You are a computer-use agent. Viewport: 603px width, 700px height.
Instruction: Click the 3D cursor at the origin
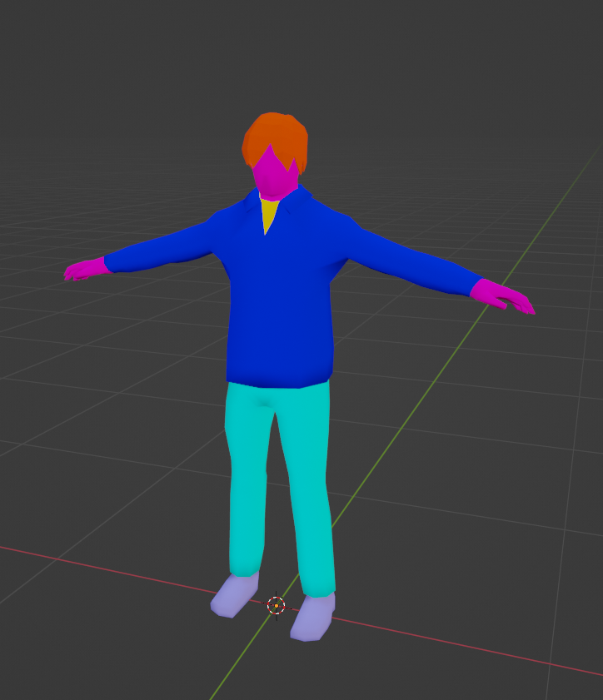point(276,605)
